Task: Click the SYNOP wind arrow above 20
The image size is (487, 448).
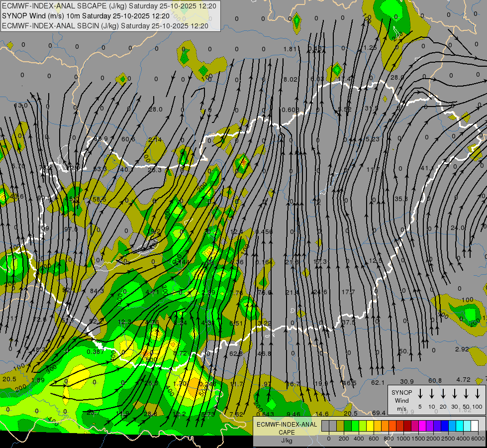Action: (443, 394)
